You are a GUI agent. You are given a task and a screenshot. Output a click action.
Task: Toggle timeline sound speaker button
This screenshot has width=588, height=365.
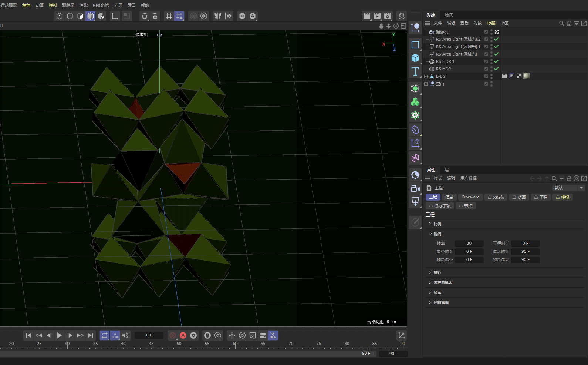point(125,335)
